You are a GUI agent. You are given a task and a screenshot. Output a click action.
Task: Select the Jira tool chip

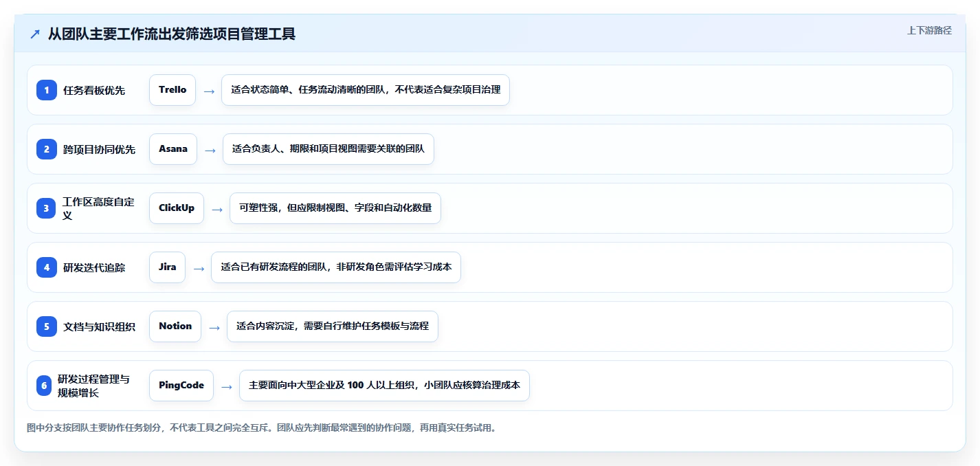click(167, 267)
